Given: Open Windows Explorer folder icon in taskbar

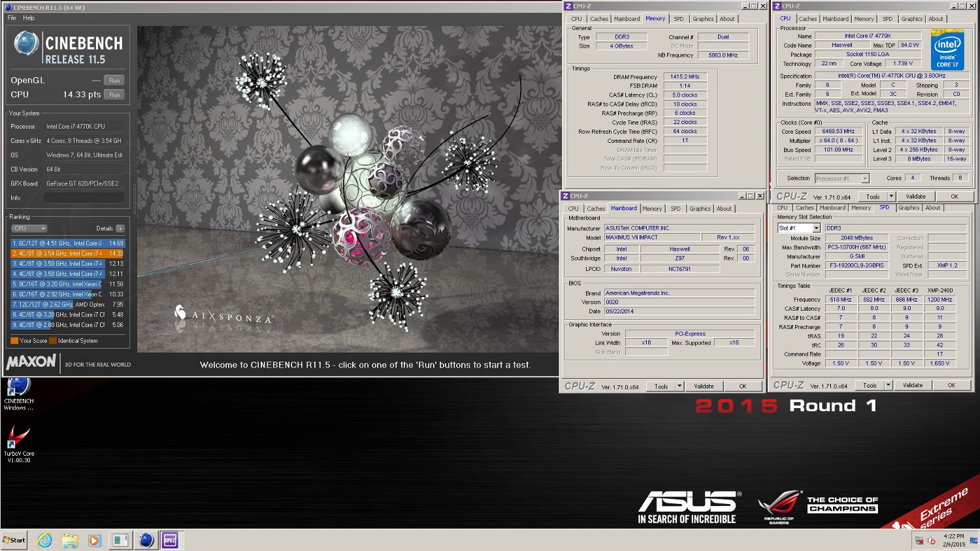Looking at the screenshot, I should [x=70, y=540].
